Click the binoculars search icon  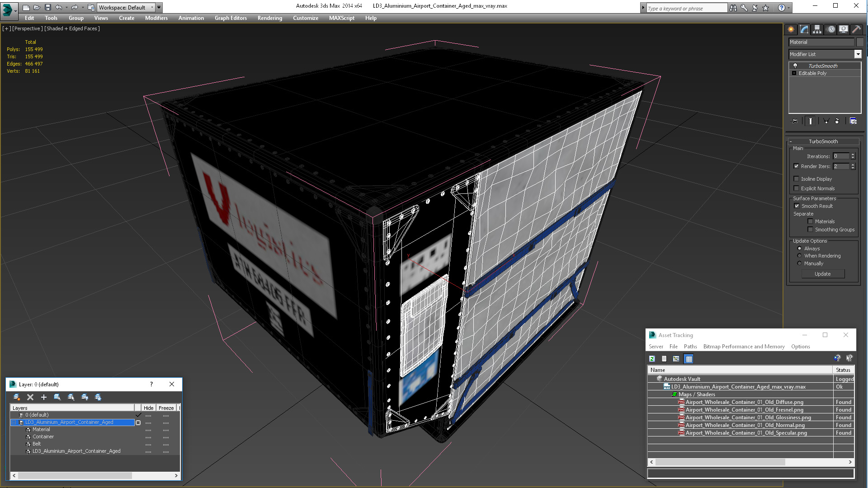coord(733,8)
